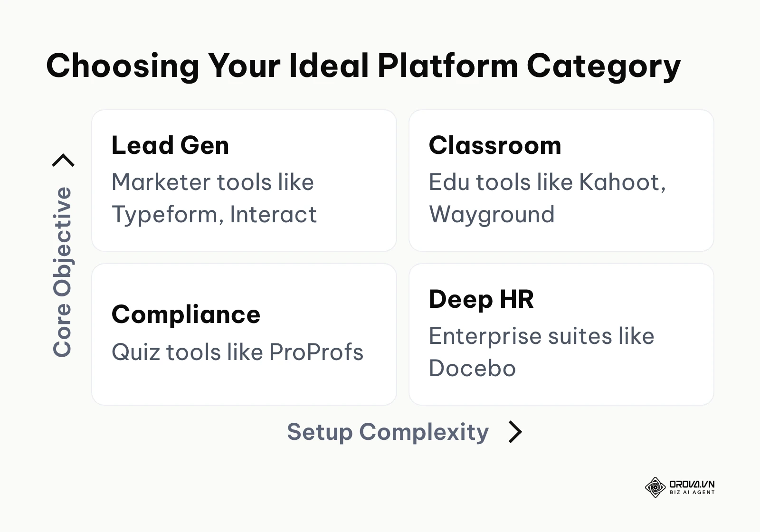This screenshot has height=532, width=760.
Task: Click the up chevron above Core Objective
Action: [63, 161]
